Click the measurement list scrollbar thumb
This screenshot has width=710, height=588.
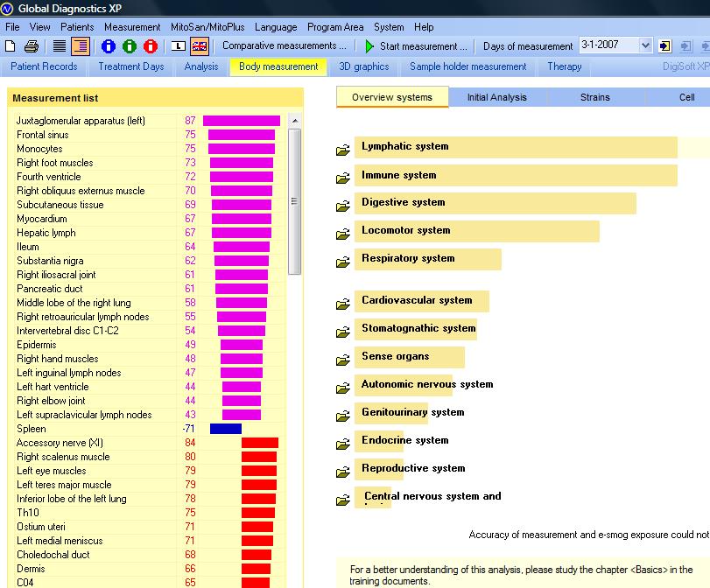click(x=295, y=201)
